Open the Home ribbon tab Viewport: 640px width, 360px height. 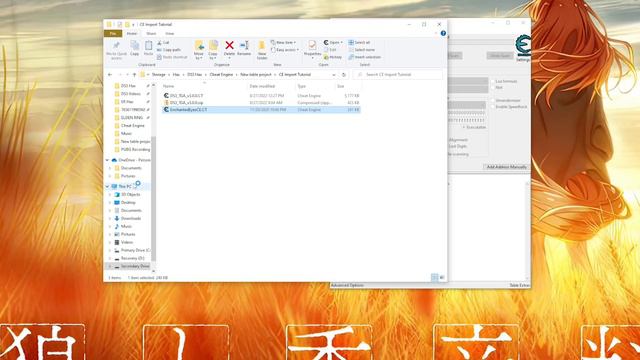click(132, 33)
